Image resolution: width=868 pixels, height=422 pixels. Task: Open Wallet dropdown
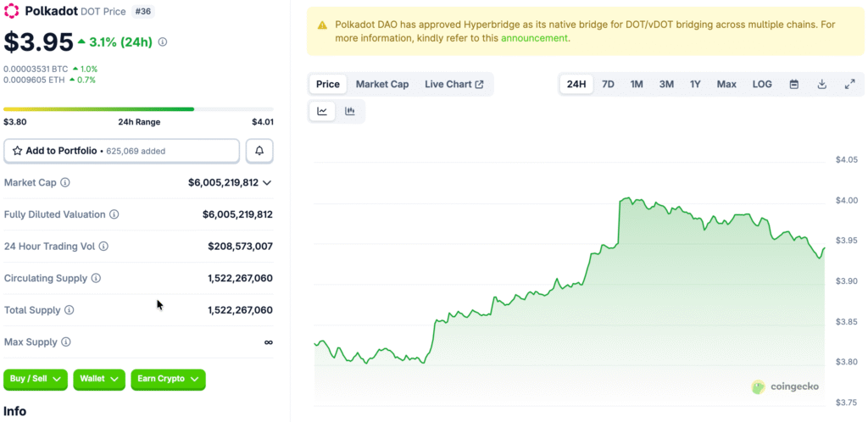[x=98, y=380]
